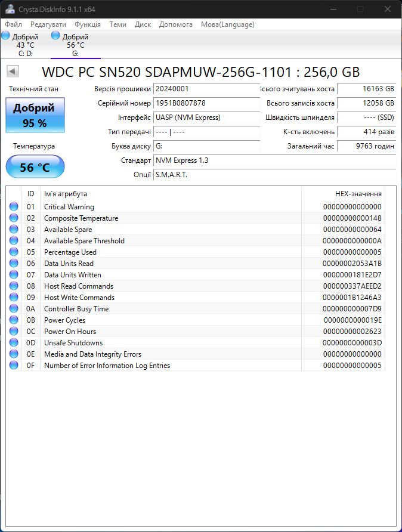The height and width of the screenshot is (532, 402).
Task: Click status orb for Host Read Commands row
Action: coord(14,286)
